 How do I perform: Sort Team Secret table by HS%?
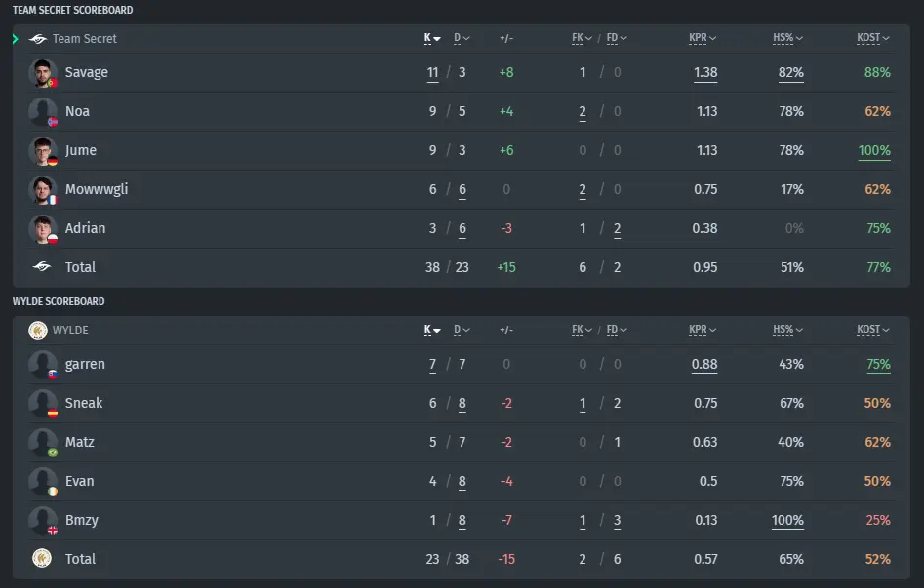787,38
